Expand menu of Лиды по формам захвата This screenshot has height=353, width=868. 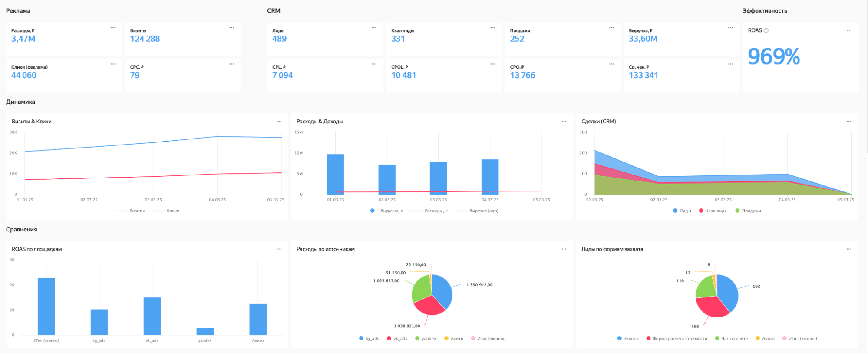click(x=848, y=249)
